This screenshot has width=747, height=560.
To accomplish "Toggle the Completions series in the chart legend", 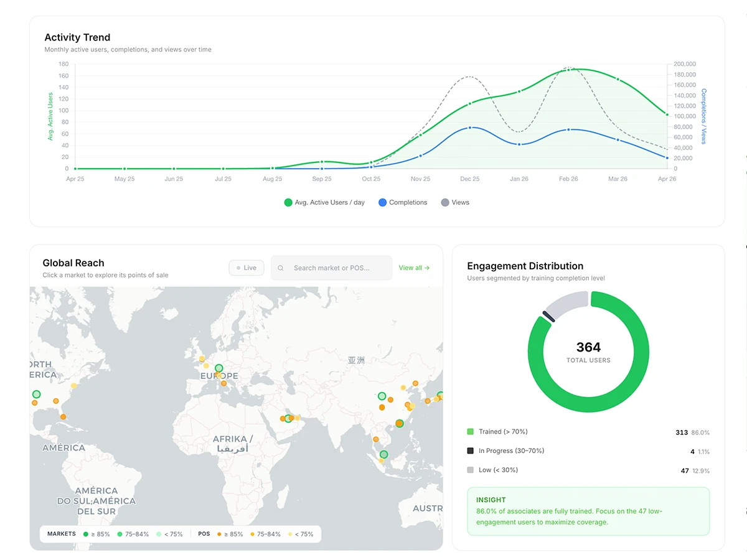I will point(402,202).
